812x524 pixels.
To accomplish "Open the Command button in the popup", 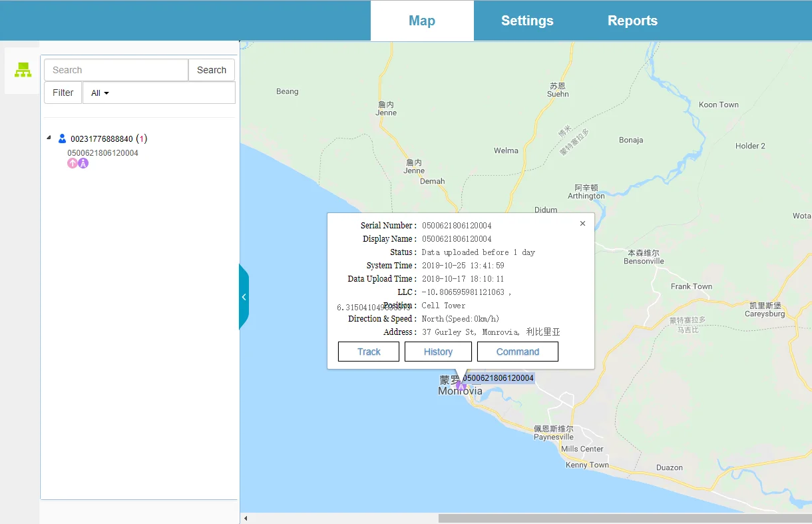I will pos(518,352).
